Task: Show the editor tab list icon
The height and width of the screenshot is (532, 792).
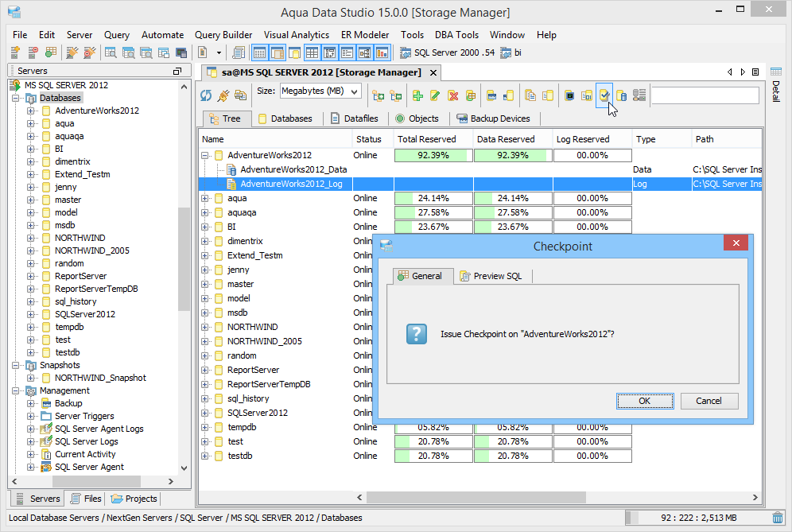Action: (755, 72)
